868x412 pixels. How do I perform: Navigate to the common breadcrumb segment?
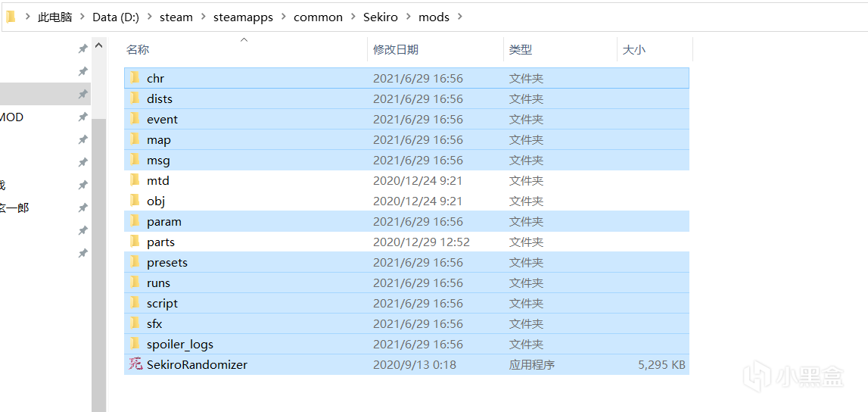(318, 17)
